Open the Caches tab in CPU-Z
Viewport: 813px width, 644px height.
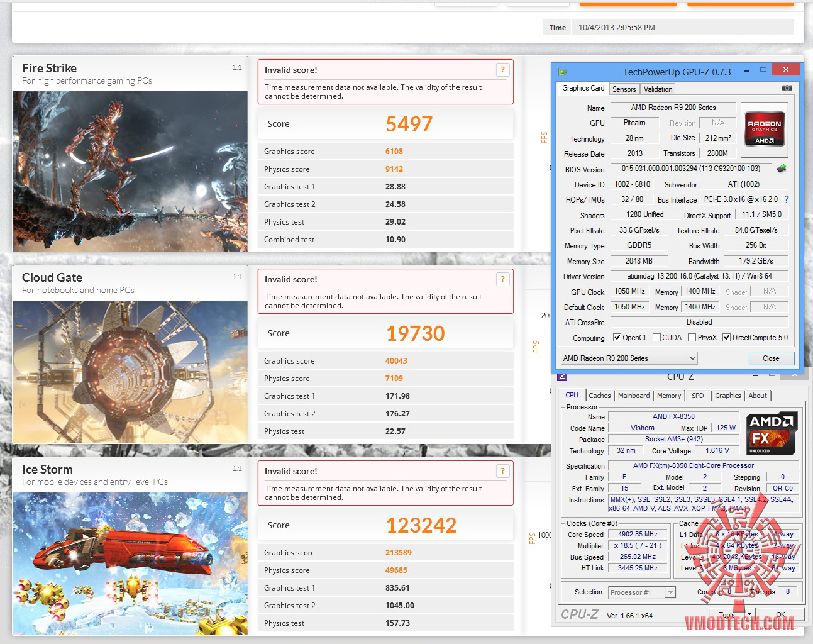(600, 396)
